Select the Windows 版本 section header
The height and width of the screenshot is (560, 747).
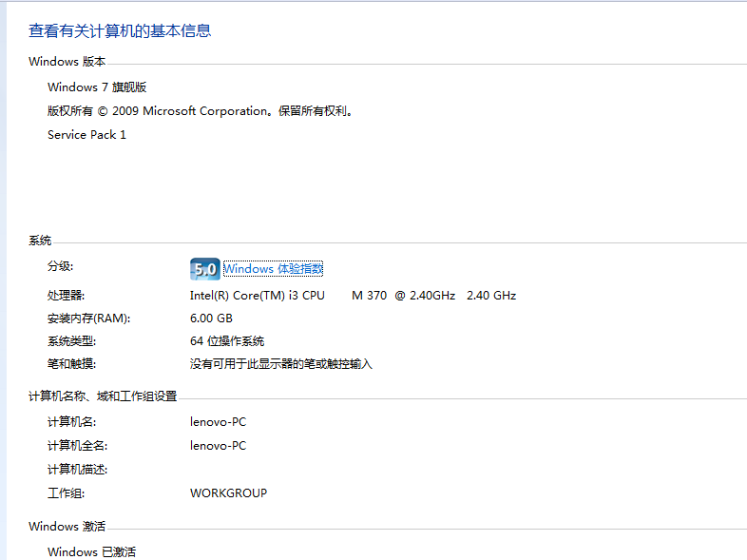[x=67, y=62]
